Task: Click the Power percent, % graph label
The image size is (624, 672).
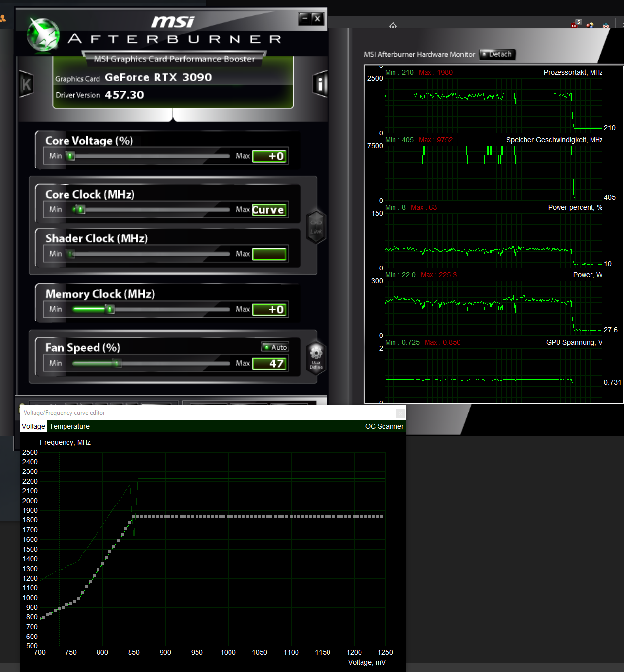Action: (575, 207)
